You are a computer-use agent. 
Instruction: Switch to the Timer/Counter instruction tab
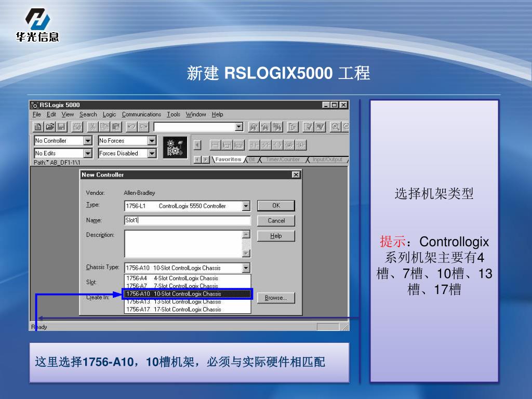pos(283,159)
